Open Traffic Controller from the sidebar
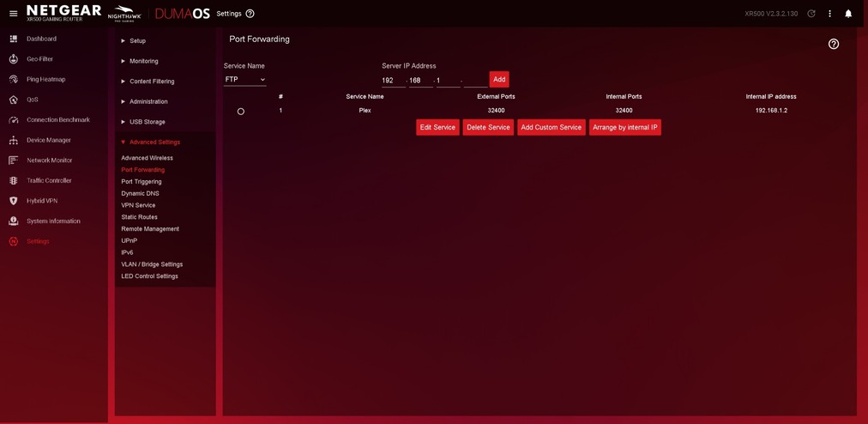This screenshot has height=424, width=868. coord(49,181)
